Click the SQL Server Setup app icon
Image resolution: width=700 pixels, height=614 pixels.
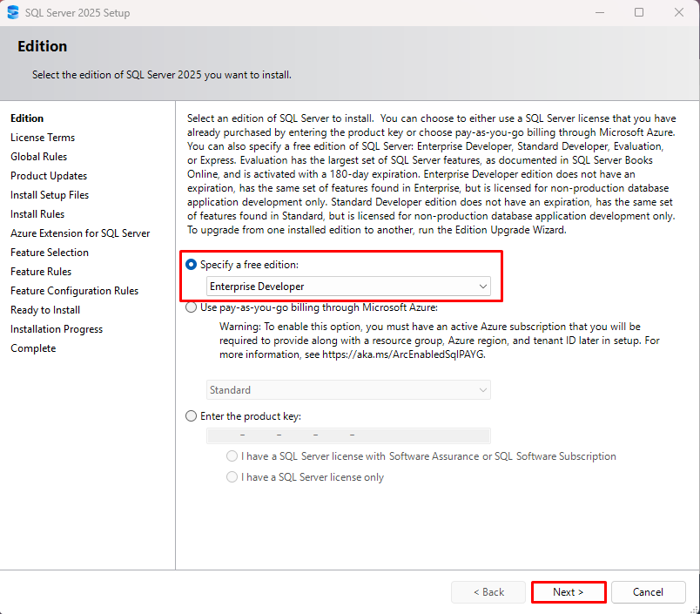coord(13,12)
